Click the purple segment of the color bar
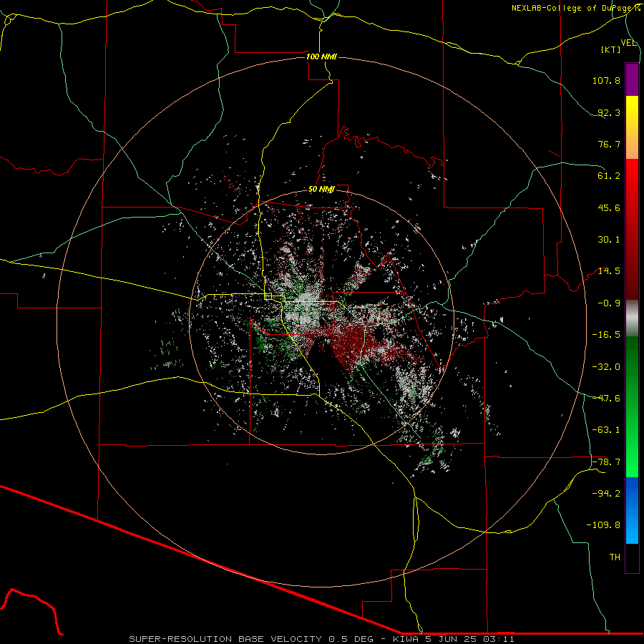Screen dimensions: 644x644 632,79
